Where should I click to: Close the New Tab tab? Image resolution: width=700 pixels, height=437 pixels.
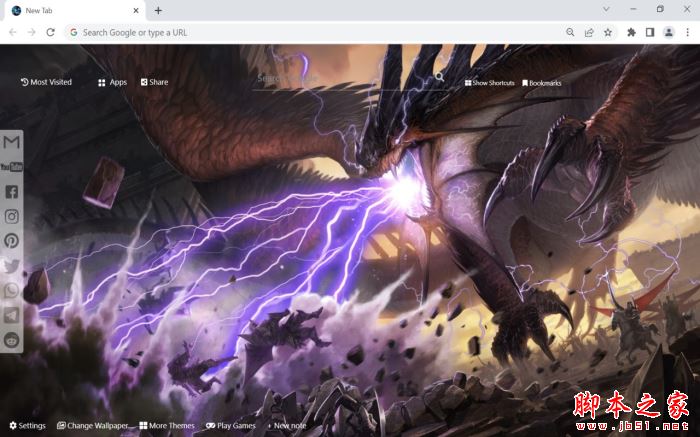click(x=136, y=10)
